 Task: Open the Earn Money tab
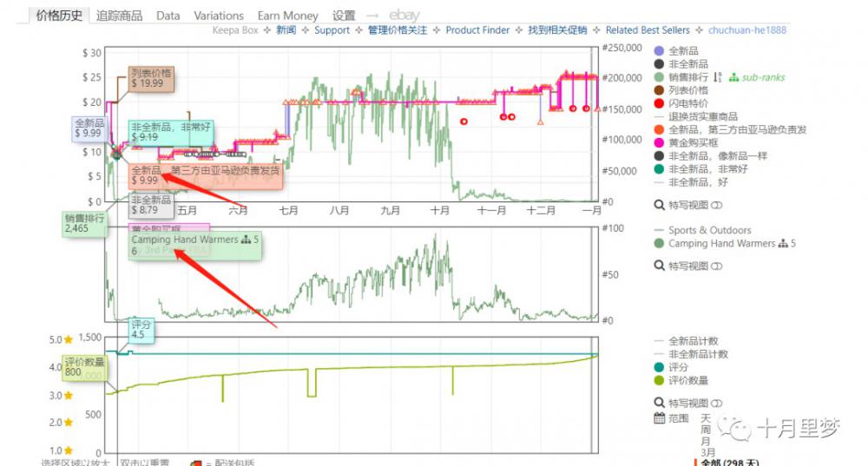coord(288,16)
